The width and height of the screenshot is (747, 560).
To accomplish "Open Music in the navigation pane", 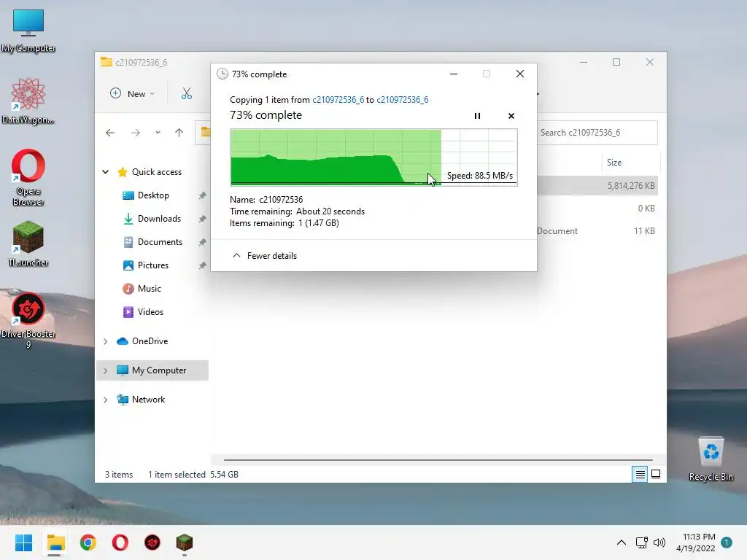I will pos(149,289).
